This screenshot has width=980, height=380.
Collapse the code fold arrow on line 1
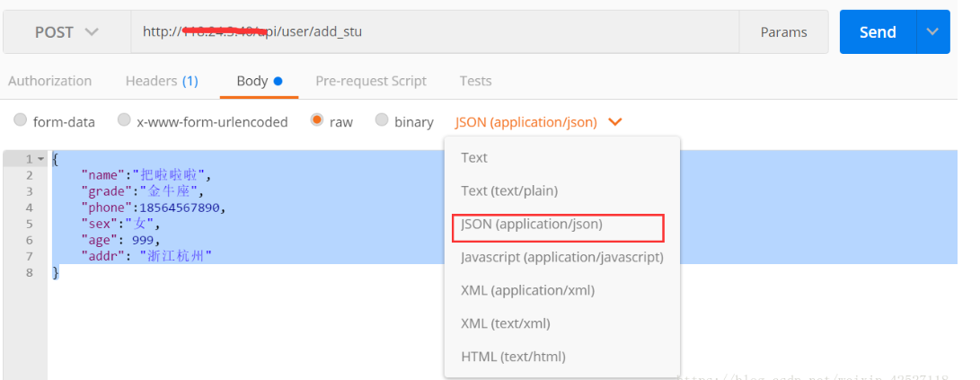tap(40, 159)
